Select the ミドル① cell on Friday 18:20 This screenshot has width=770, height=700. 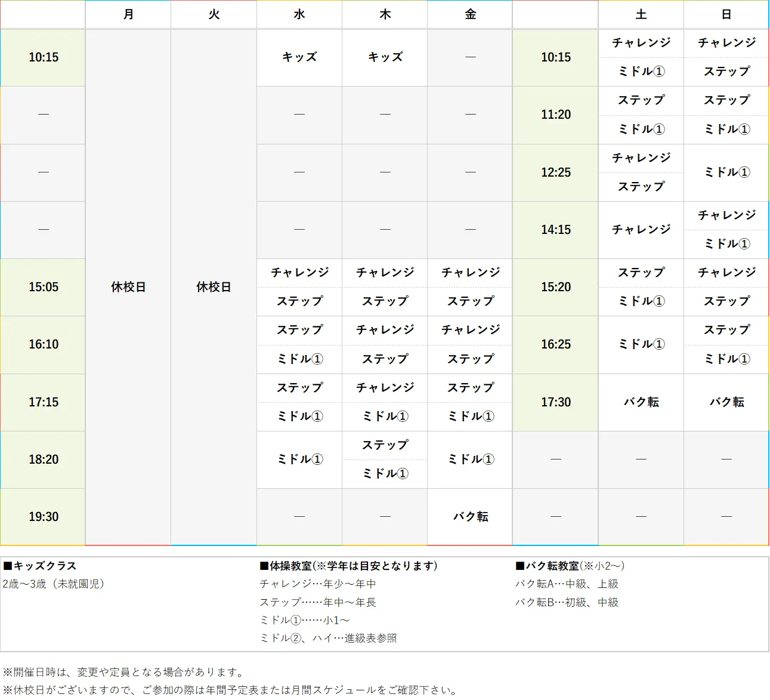(469, 459)
